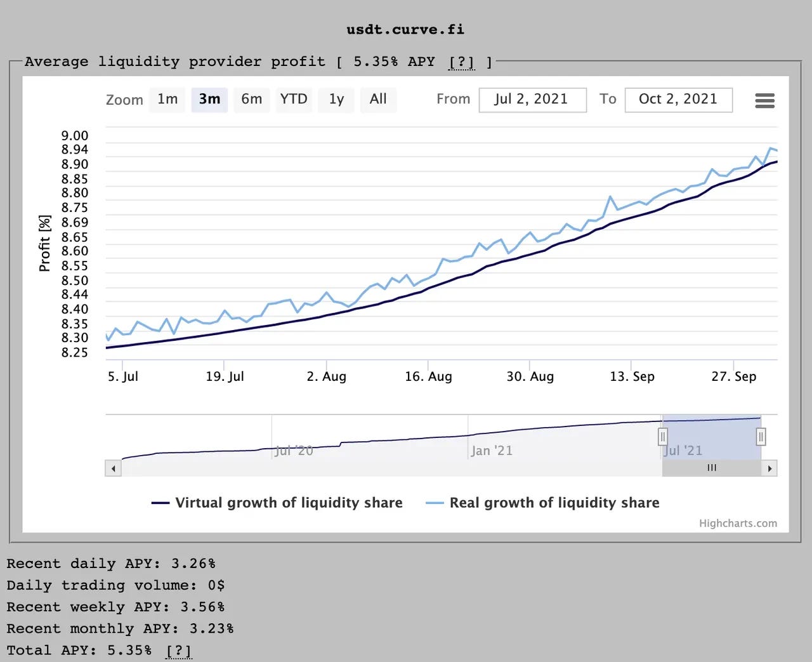Toggle Virtual growth of liquidity share series
Screen dimensions: 812x662
(x=277, y=503)
